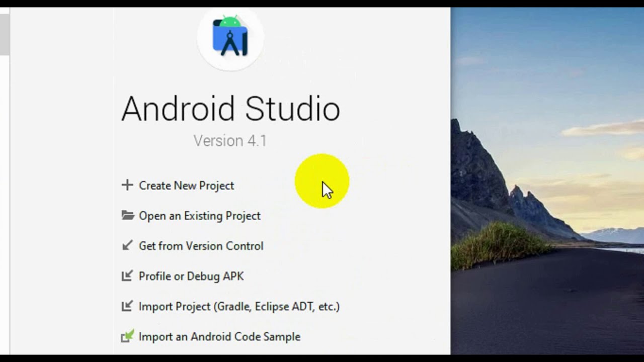Click the Version 4.1 label
The image size is (644, 362).
(230, 141)
